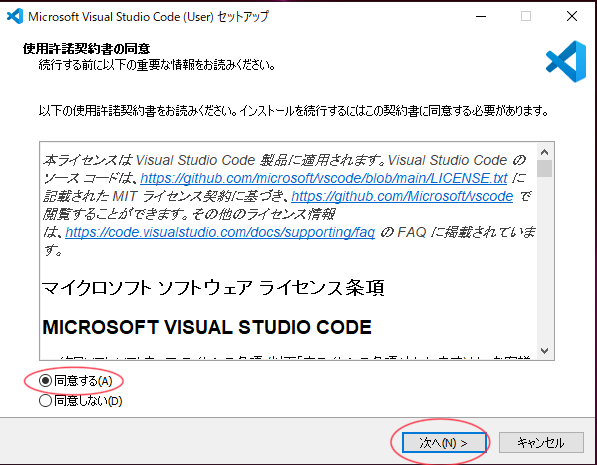This screenshot has height=465, width=597.
Task: Click the heading 使用許諾契約書の同意
Action: (x=86, y=49)
